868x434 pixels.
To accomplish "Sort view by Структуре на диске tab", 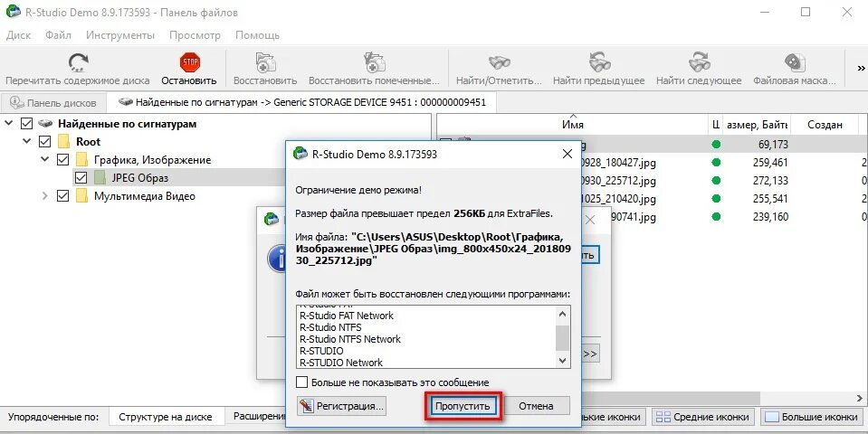I will pos(165,417).
